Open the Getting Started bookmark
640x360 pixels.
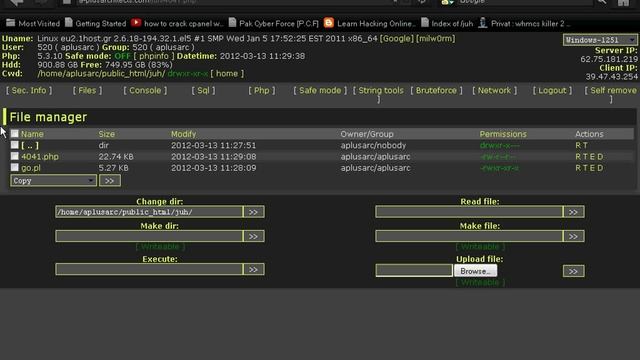click(x=96, y=23)
